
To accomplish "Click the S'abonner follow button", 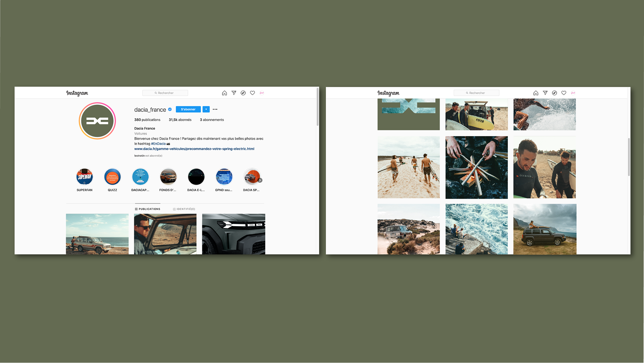I will [x=188, y=109].
